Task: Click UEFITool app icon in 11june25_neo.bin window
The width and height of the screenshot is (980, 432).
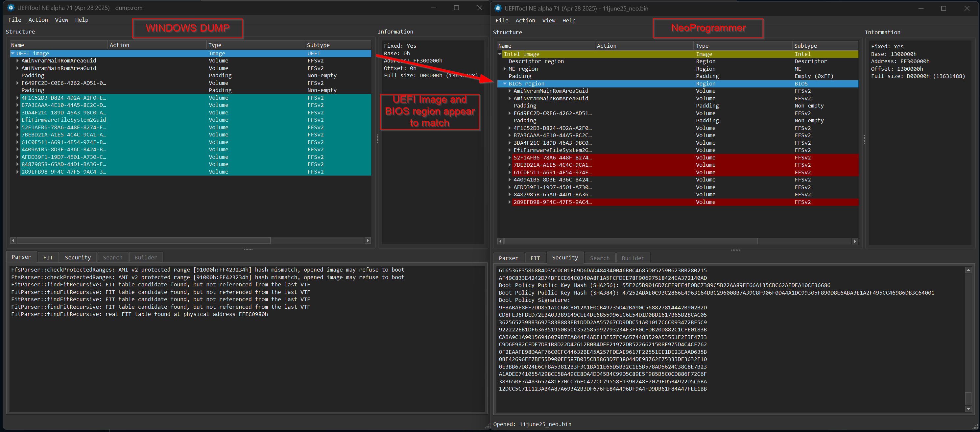Action: (498, 8)
